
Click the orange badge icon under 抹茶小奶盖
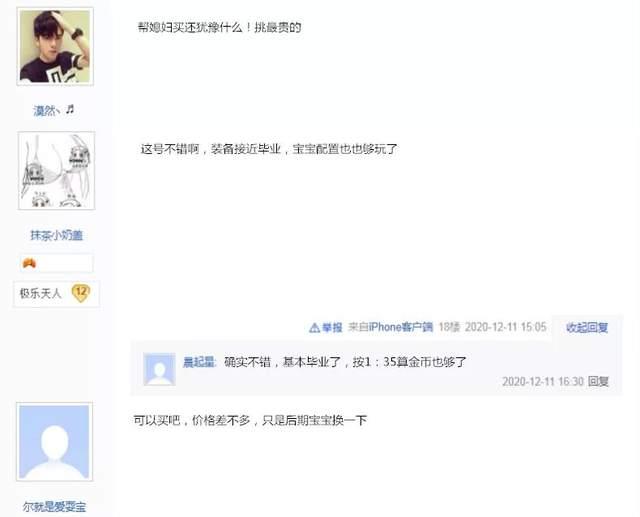pos(29,264)
